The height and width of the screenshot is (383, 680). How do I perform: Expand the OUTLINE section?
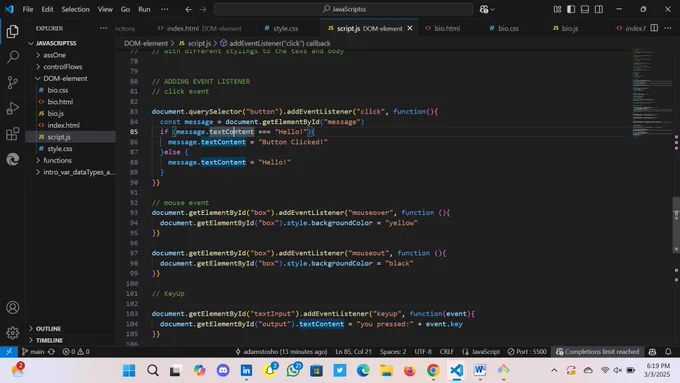[x=48, y=329]
